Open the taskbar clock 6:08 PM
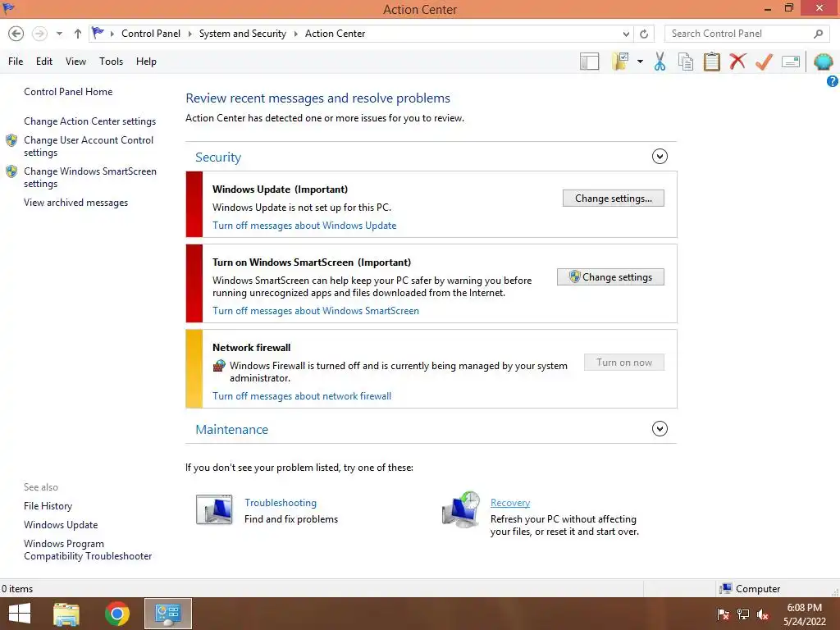The image size is (840, 630). (x=804, y=614)
